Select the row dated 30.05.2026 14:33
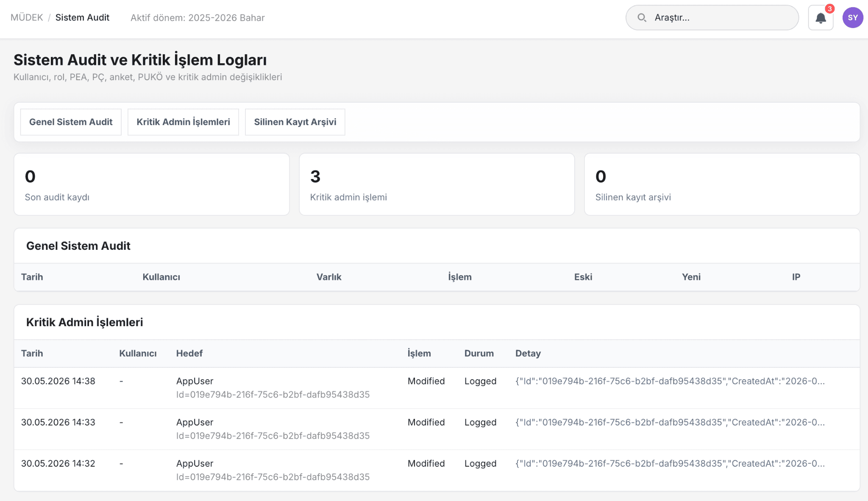Viewport: 868px width, 501px height. click(437, 429)
